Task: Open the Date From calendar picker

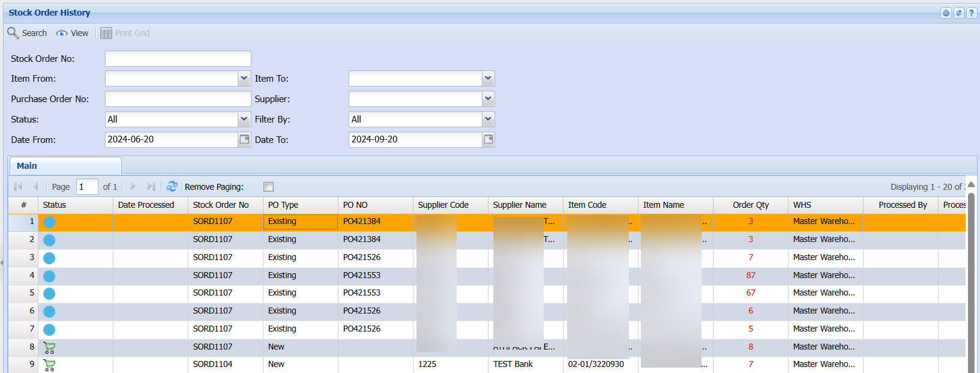Action: pos(244,139)
